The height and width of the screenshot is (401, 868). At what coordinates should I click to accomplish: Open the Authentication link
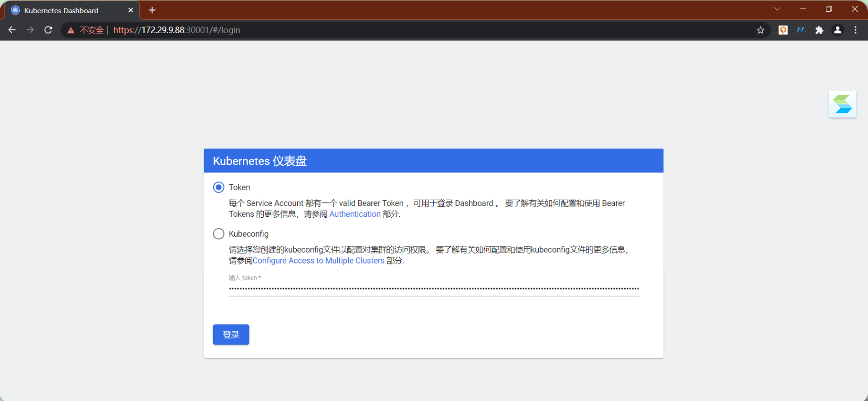pos(355,214)
